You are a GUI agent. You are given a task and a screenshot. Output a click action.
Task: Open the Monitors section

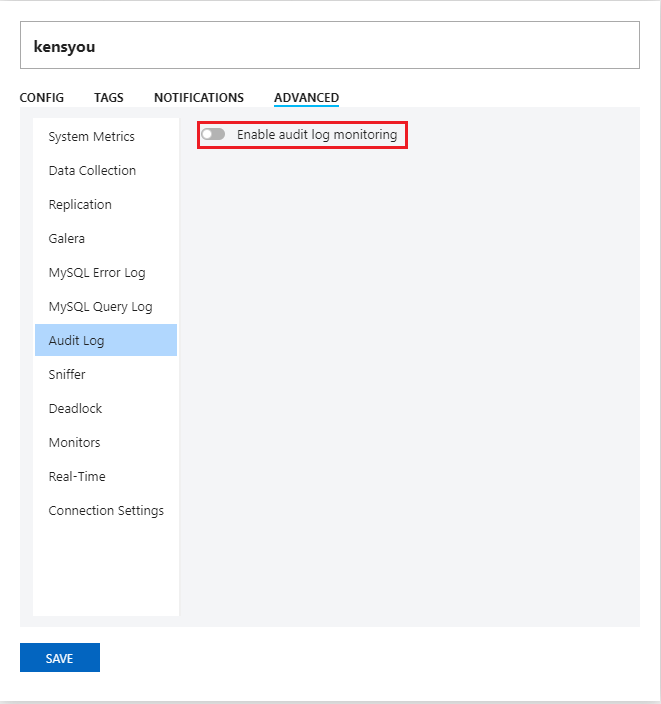click(x=106, y=443)
